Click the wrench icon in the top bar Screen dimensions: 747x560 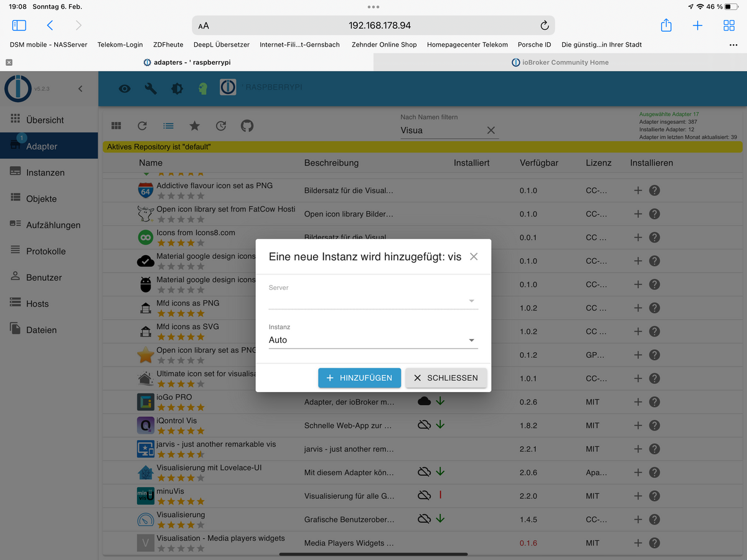click(x=151, y=88)
